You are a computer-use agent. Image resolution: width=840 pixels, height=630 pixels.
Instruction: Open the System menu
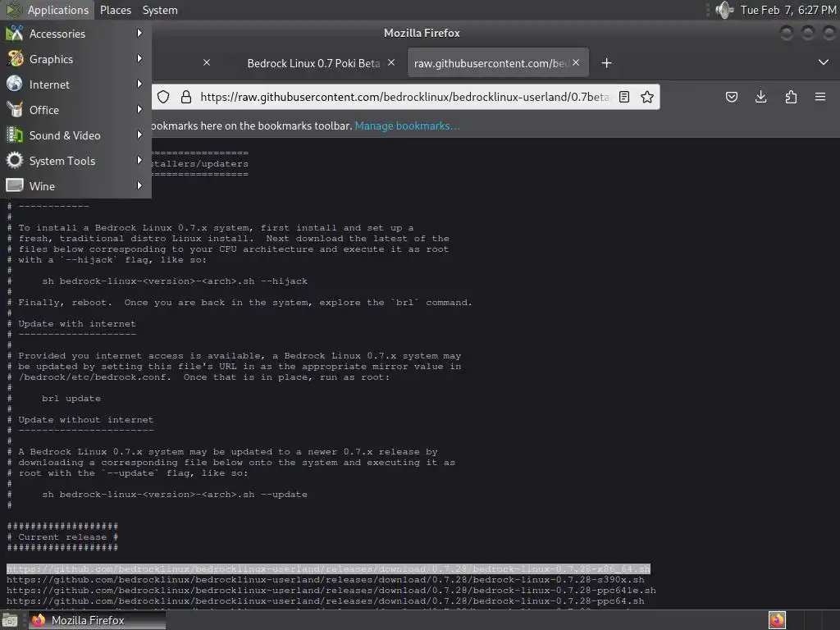(x=160, y=10)
